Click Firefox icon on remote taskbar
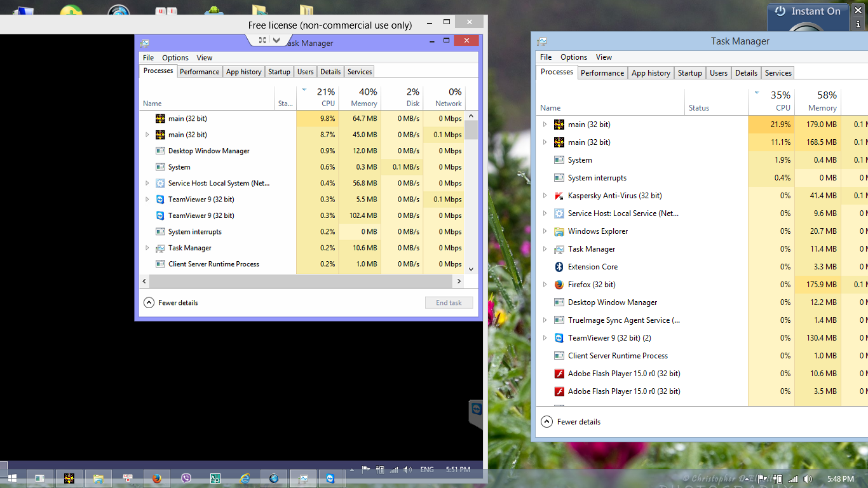The height and width of the screenshot is (488, 868). [157, 478]
